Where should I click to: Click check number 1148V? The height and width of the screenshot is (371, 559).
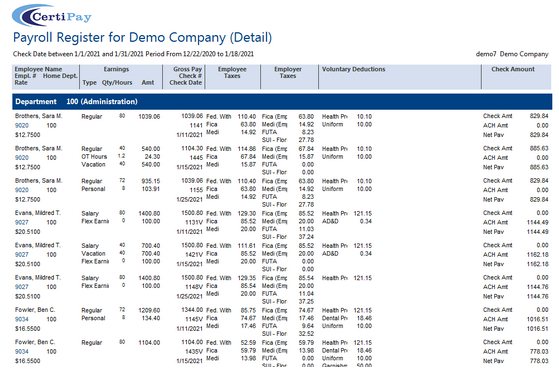point(194,287)
